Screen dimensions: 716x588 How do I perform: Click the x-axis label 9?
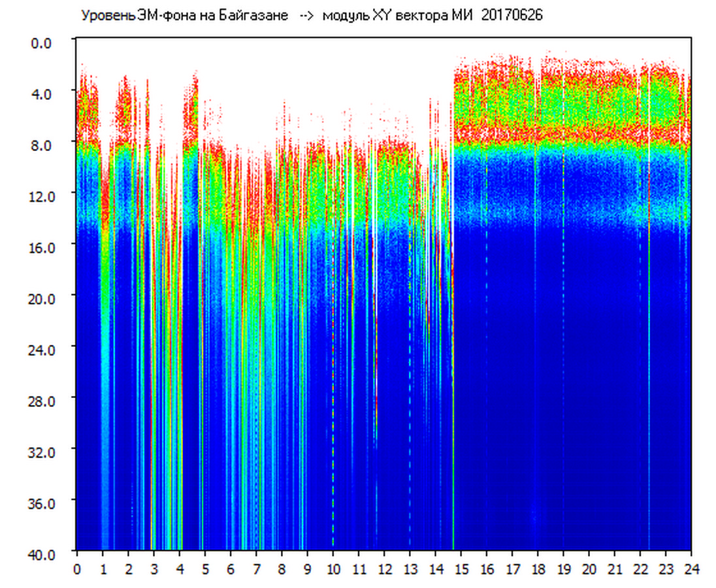point(308,569)
